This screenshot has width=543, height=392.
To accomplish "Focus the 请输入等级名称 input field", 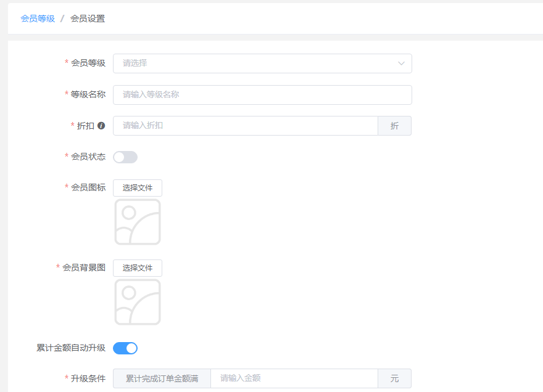I will [262, 95].
